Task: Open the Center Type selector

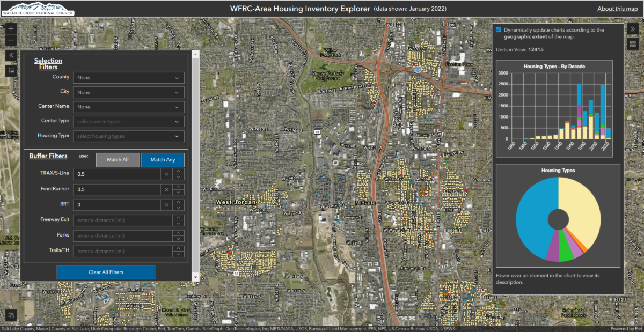Action: (128, 122)
